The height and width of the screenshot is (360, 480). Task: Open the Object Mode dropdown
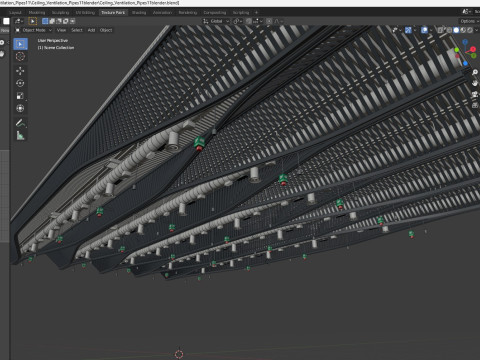coord(34,30)
